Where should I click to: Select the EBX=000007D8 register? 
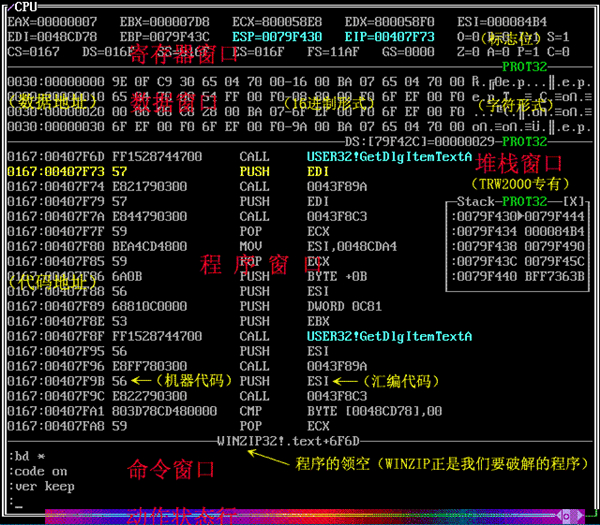[165, 22]
